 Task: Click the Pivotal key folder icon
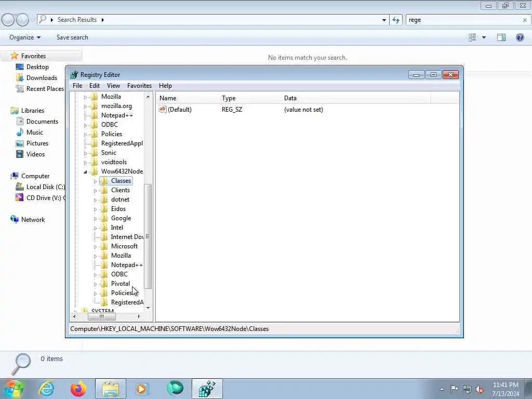click(104, 284)
